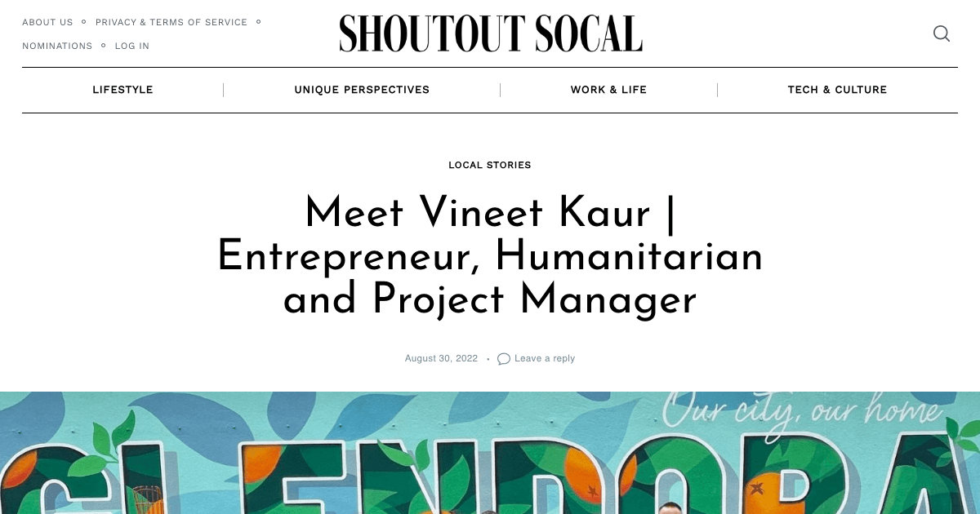980x514 pixels.
Task: Click the comment speech bubble icon
Action: point(504,359)
